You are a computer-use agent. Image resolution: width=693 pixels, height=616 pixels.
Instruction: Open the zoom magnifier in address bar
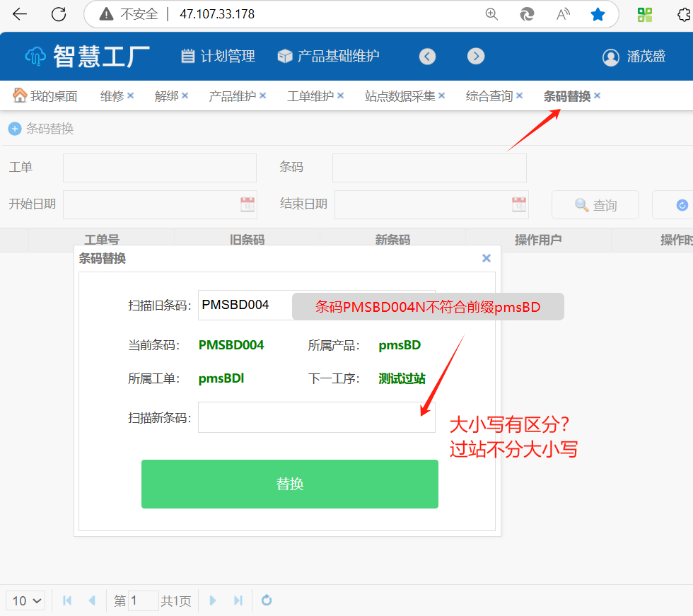[491, 14]
